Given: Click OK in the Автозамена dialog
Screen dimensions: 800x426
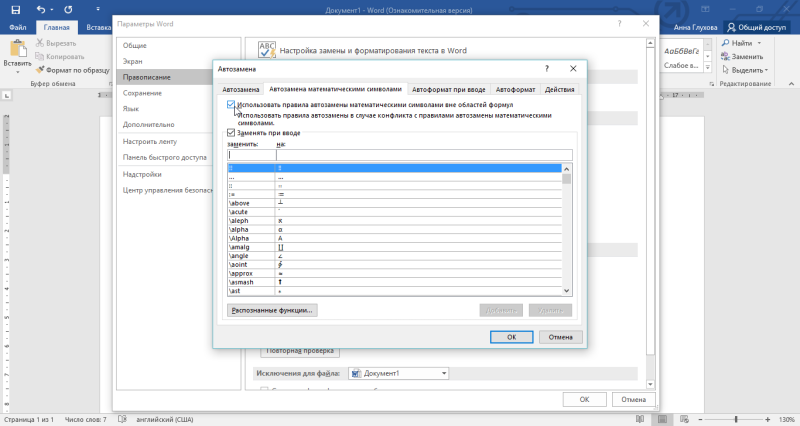Looking at the screenshot, I should (511, 337).
